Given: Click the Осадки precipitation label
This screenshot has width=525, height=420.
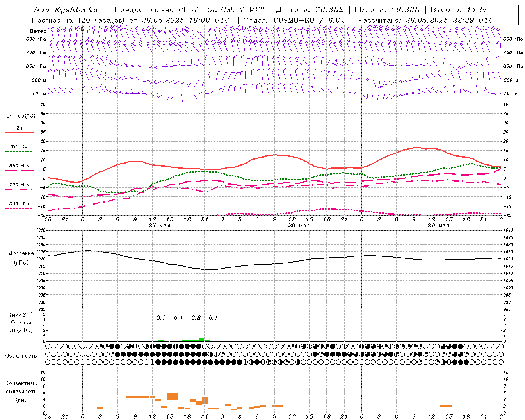Looking at the screenshot, I should pyautogui.click(x=21, y=322).
